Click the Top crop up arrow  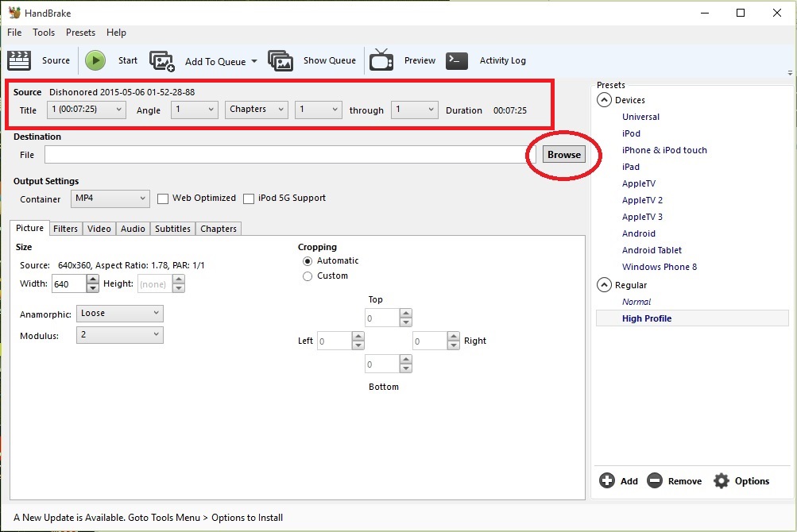[x=405, y=313]
